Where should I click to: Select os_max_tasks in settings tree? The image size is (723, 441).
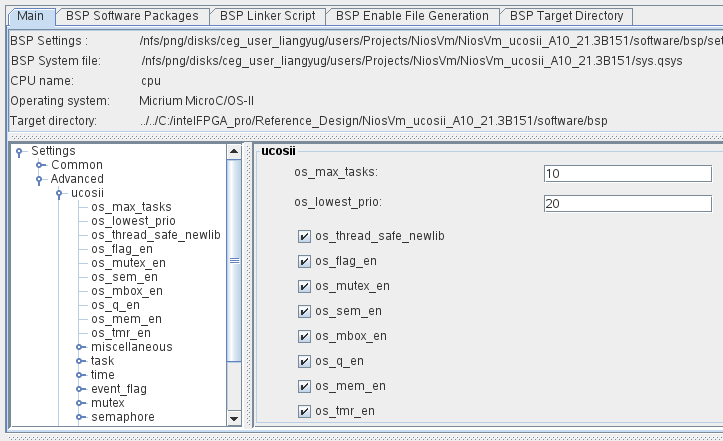(131, 207)
